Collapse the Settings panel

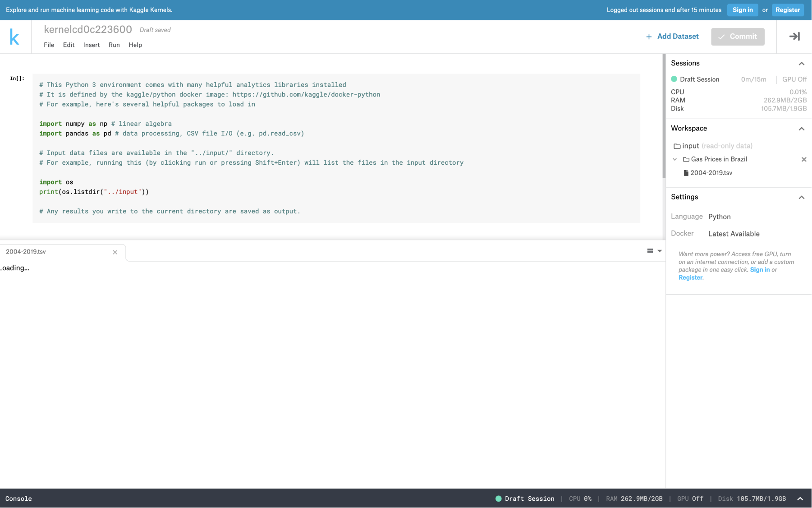tap(801, 197)
